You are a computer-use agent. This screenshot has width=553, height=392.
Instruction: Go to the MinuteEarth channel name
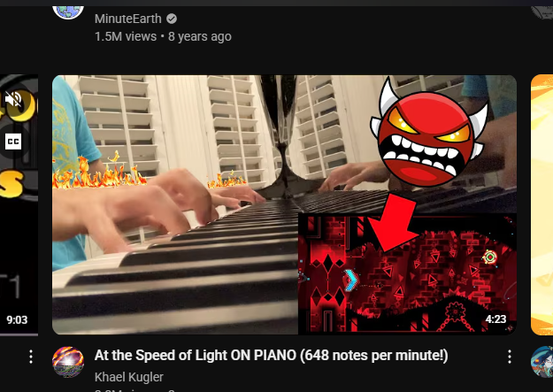[127, 19]
